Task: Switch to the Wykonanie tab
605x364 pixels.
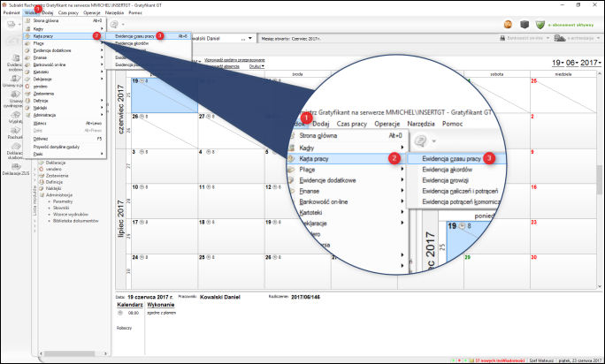Action: click(x=160, y=305)
